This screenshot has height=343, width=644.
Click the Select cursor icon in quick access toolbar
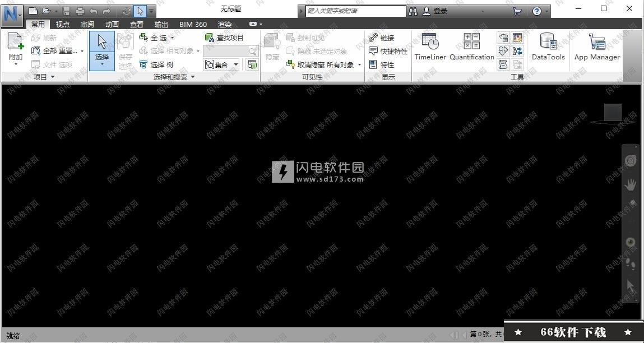pyautogui.click(x=140, y=11)
